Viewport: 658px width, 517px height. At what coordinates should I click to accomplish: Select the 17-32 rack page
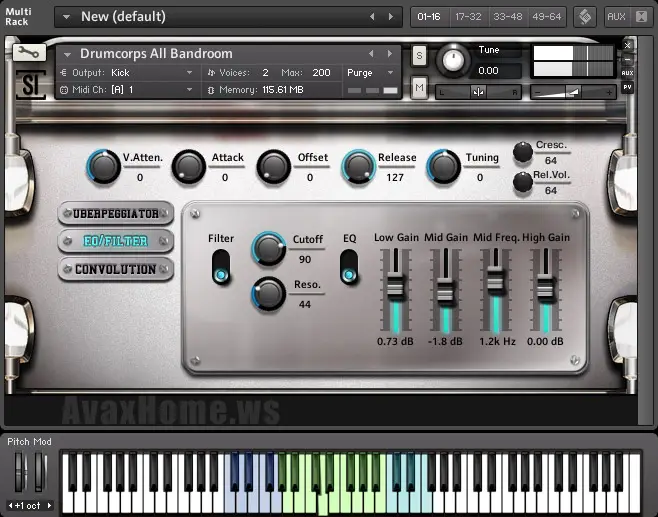[468, 17]
